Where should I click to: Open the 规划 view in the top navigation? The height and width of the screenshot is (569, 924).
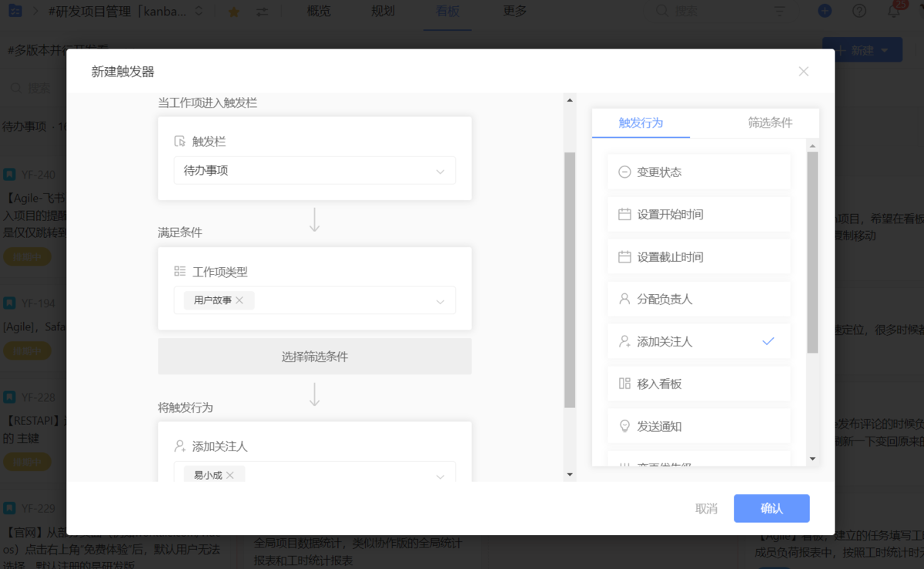coord(382,11)
